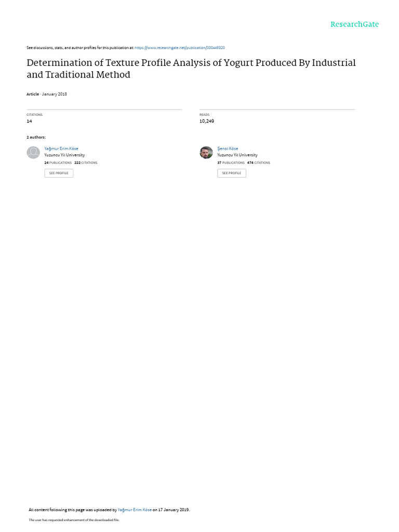
Task: Click the article citations count of 14
Action: pyautogui.click(x=29, y=121)
